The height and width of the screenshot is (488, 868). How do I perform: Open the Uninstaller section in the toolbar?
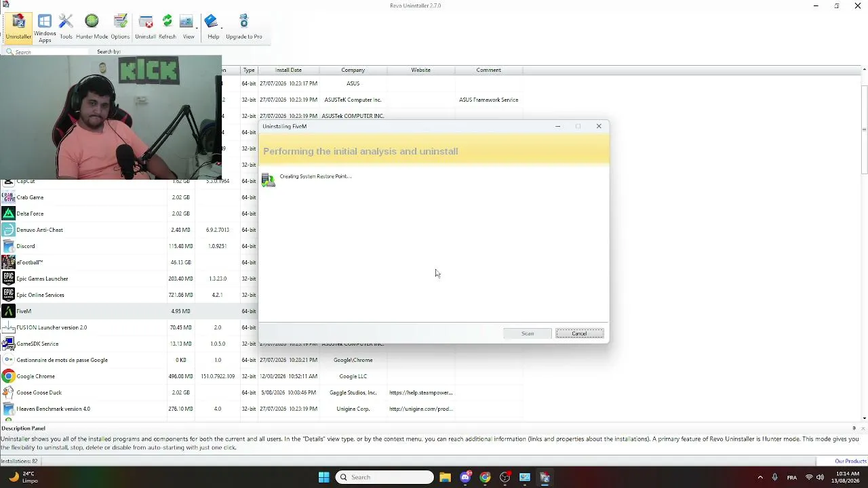(18, 27)
